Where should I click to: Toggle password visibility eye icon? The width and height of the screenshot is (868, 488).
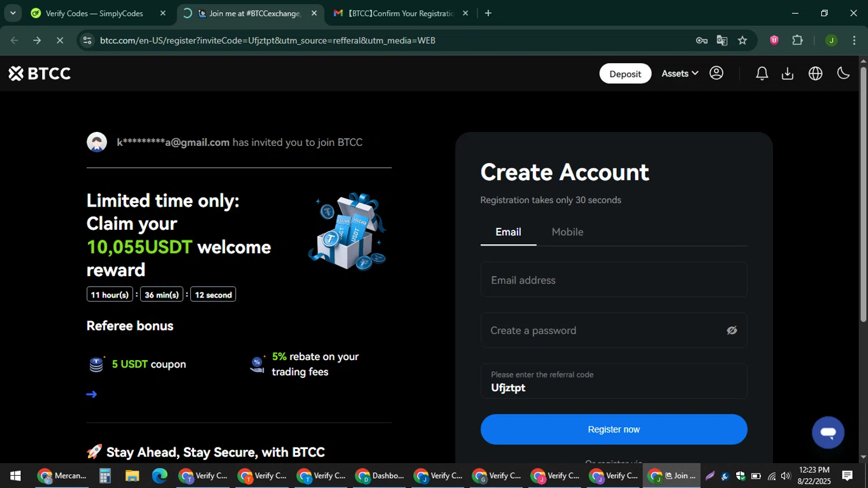click(x=732, y=331)
